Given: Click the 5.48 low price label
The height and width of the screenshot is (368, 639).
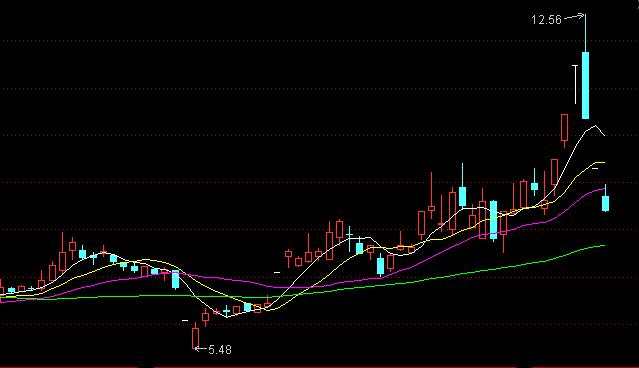Looking at the screenshot, I should click(220, 350).
